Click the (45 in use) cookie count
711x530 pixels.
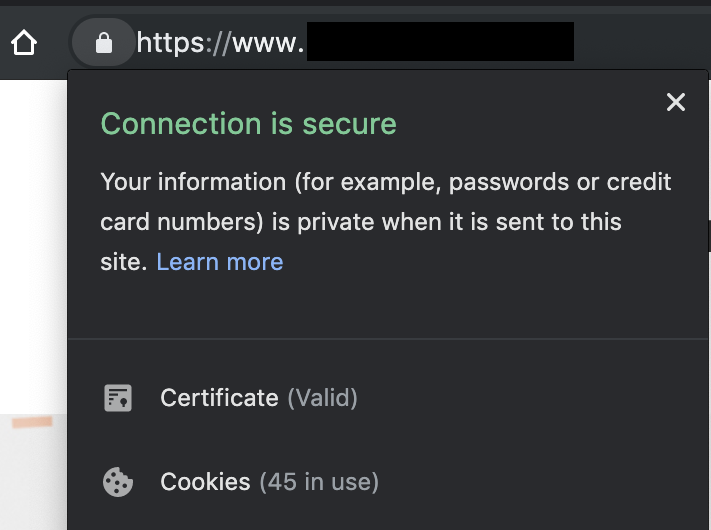tap(319, 482)
